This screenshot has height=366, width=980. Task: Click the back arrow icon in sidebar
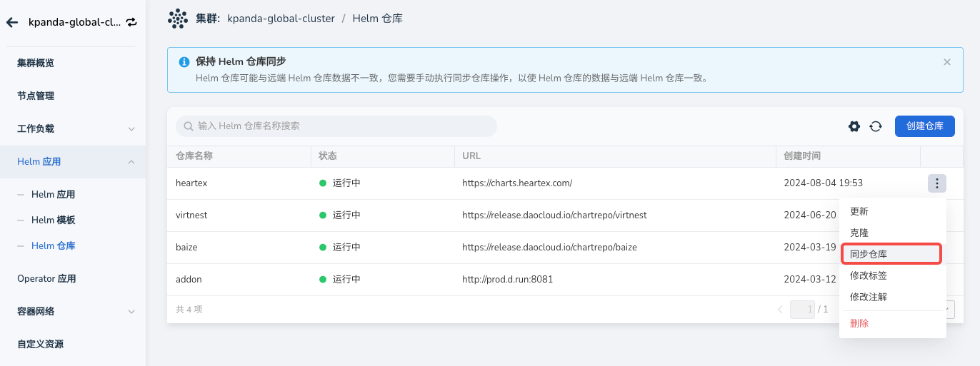coord(12,22)
